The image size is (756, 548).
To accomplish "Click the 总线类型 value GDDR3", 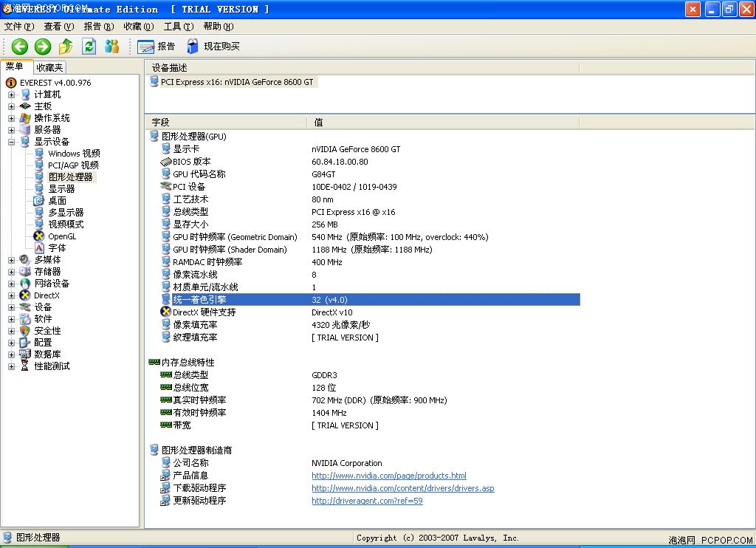I will pyautogui.click(x=325, y=375).
